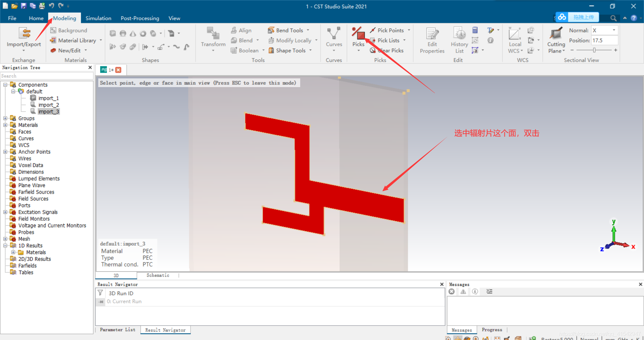
Task: Click the Navigation Tree search field
Action: [47, 76]
